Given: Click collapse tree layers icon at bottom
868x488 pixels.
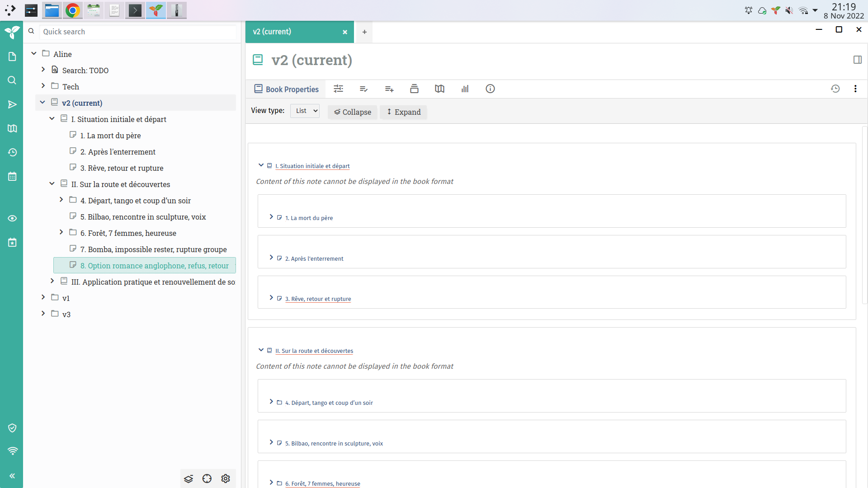Looking at the screenshot, I should click(x=189, y=479).
